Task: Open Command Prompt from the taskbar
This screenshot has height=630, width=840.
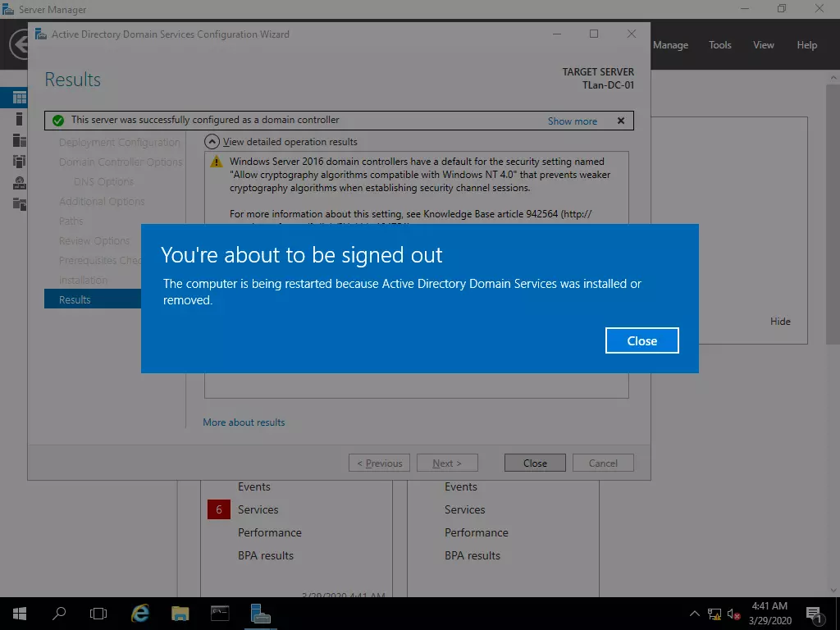Action: pyautogui.click(x=220, y=614)
